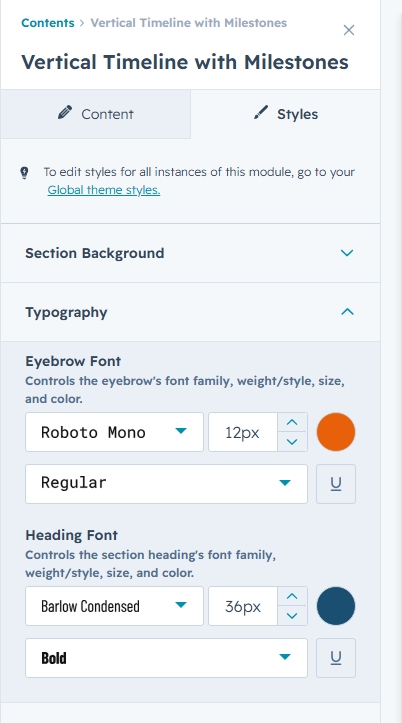Click the lightbulb tip icon

[x=24, y=173]
